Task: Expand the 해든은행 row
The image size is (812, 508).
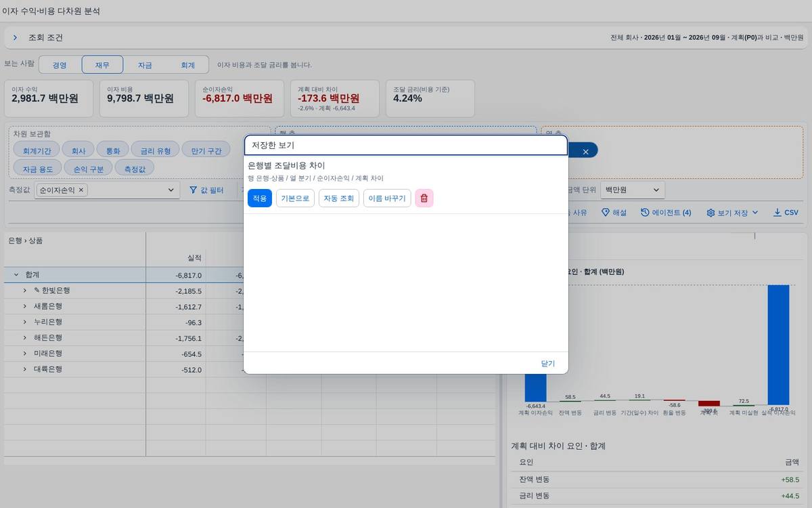Action: (x=25, y=337)
